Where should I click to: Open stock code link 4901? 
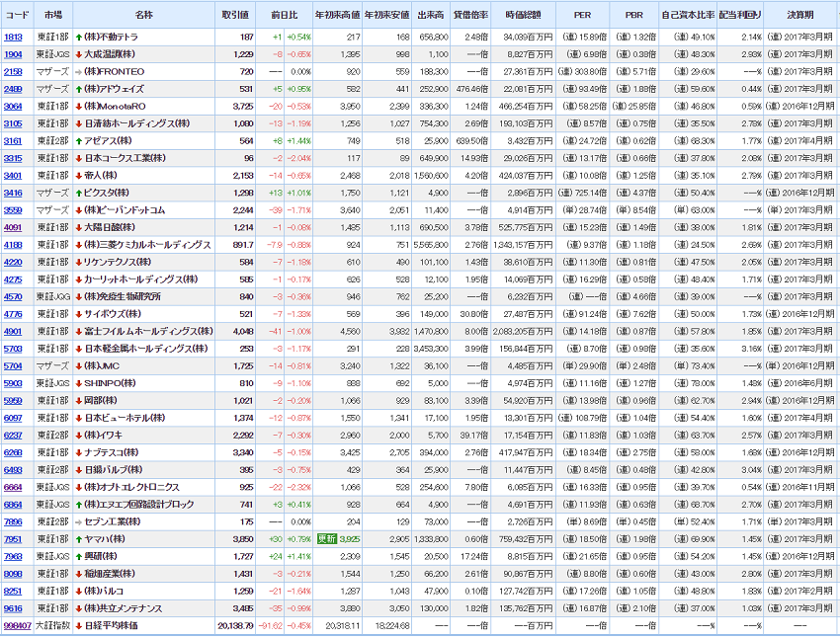13,331
